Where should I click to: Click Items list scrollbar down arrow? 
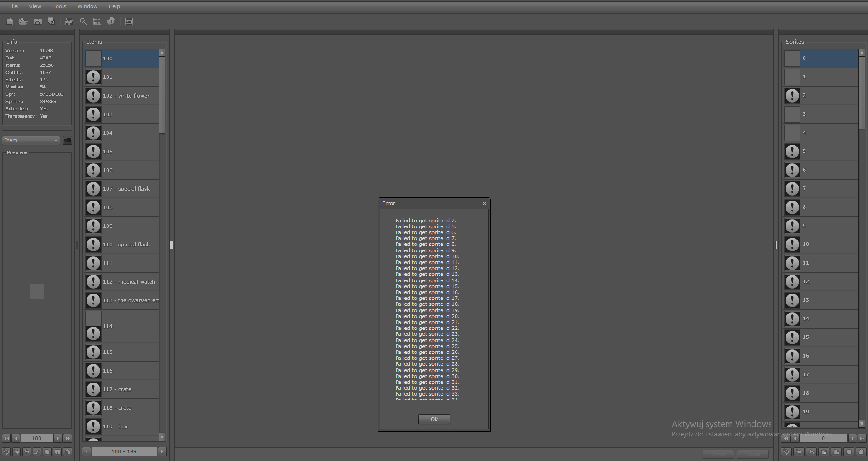[x=162, y=437]
